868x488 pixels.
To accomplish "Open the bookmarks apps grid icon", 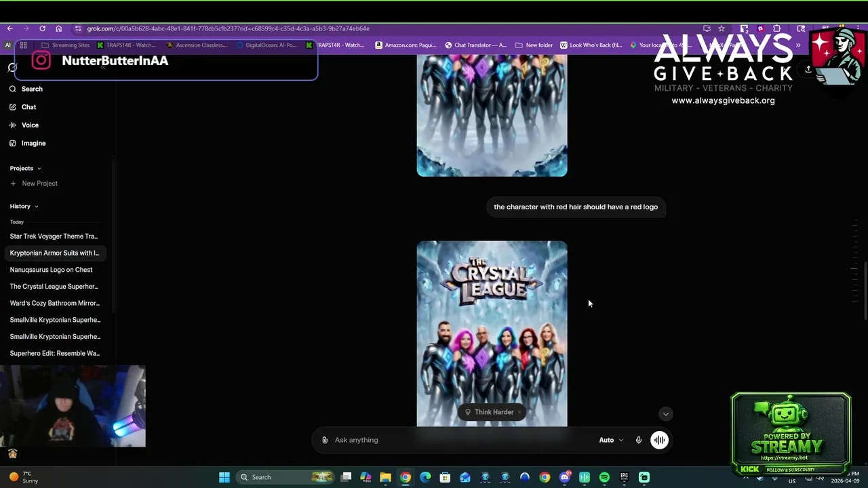I will click(x=23, y=45).
